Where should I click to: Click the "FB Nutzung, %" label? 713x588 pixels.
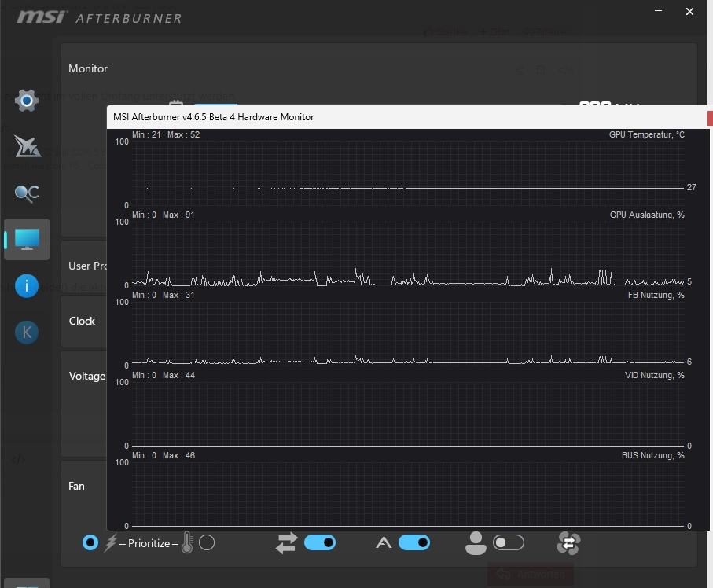(x=656, y=295)
